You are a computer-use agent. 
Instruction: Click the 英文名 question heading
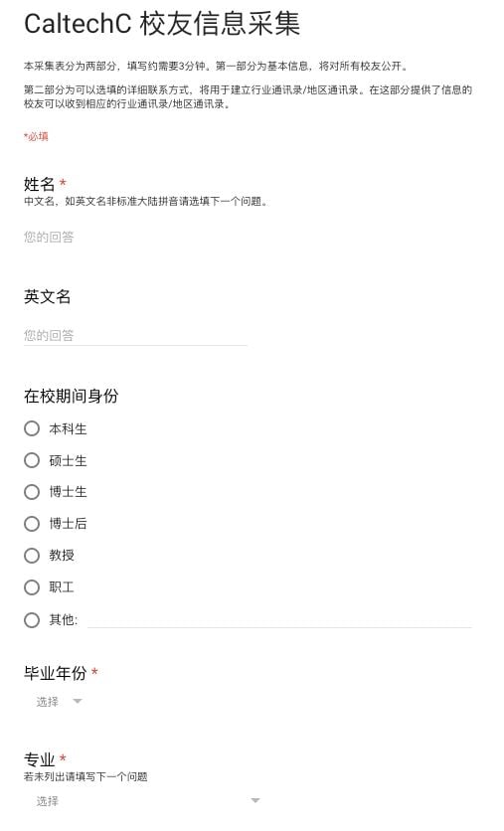47,297
